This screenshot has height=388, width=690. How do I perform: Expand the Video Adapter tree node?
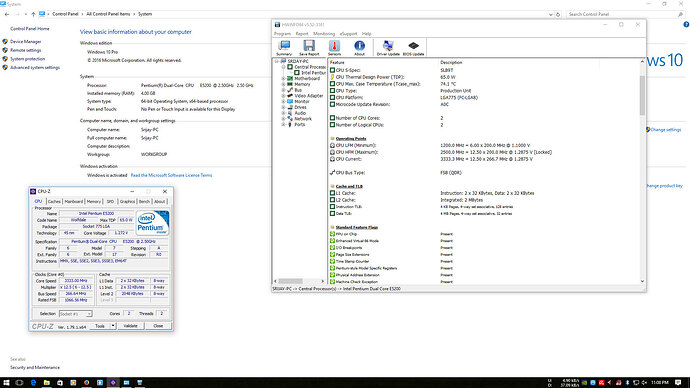tap(283, 95)
